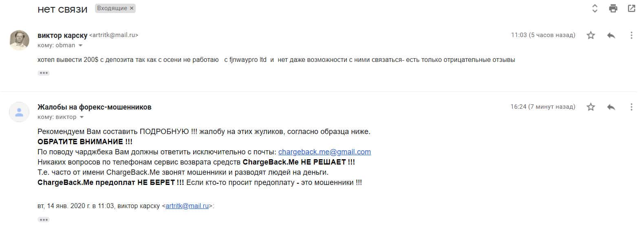Reply to виктор карску's message
Screen dimensions: 644x235
(x=611, y=35)
